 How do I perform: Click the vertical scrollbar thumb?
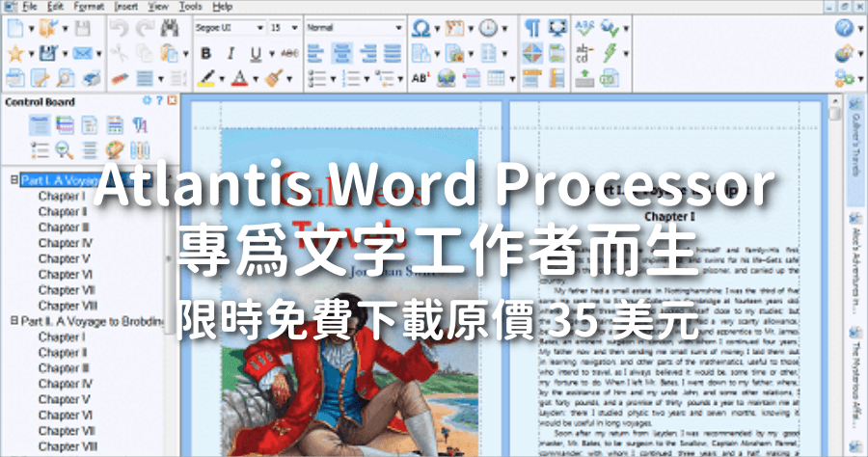(834, 114)
